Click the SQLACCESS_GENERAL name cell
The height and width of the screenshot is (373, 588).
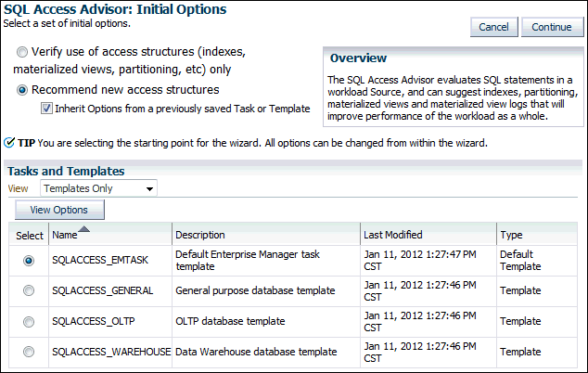pyautogui.click(x=102, y=290)
